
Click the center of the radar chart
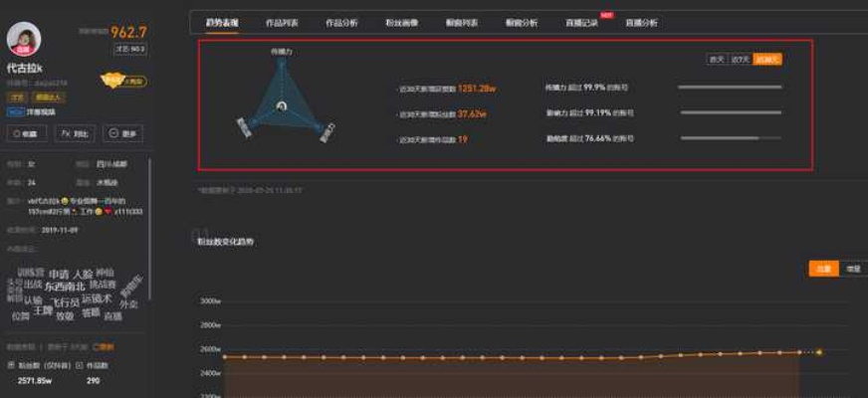(x=282, y=105)
